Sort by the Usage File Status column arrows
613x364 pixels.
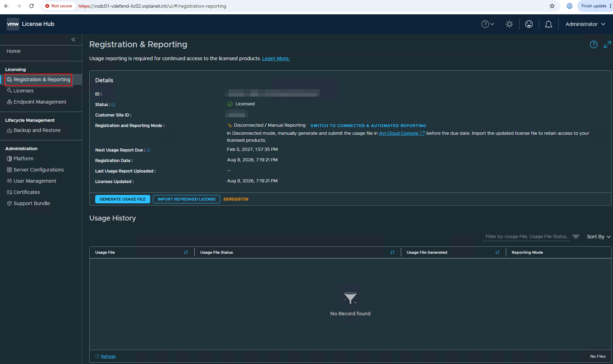[392, 252]
